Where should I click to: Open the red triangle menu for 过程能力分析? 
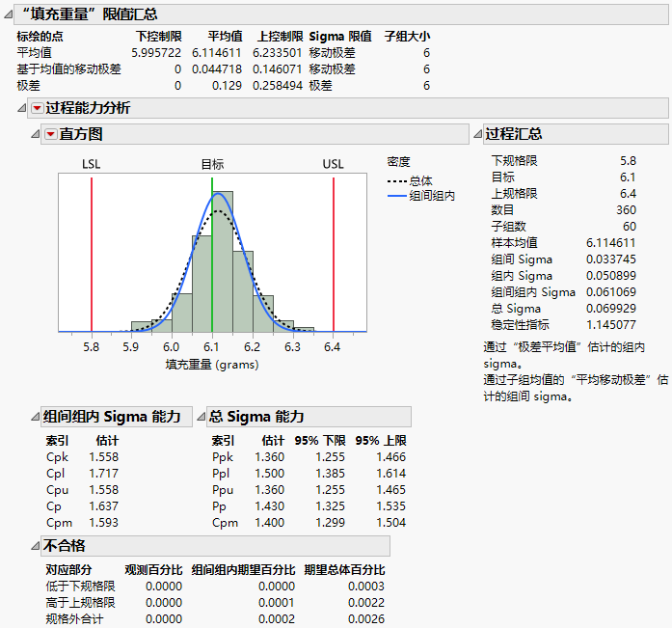[x=37, y=108]
